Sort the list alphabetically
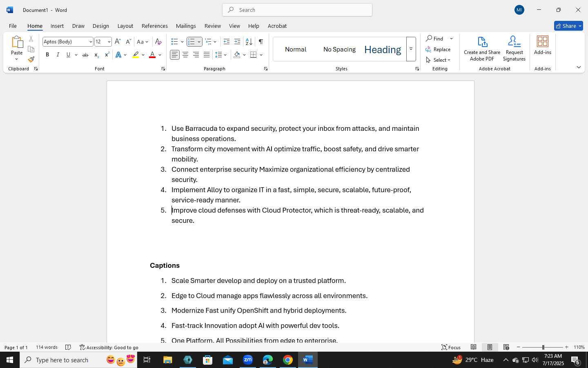 point(249,42)
